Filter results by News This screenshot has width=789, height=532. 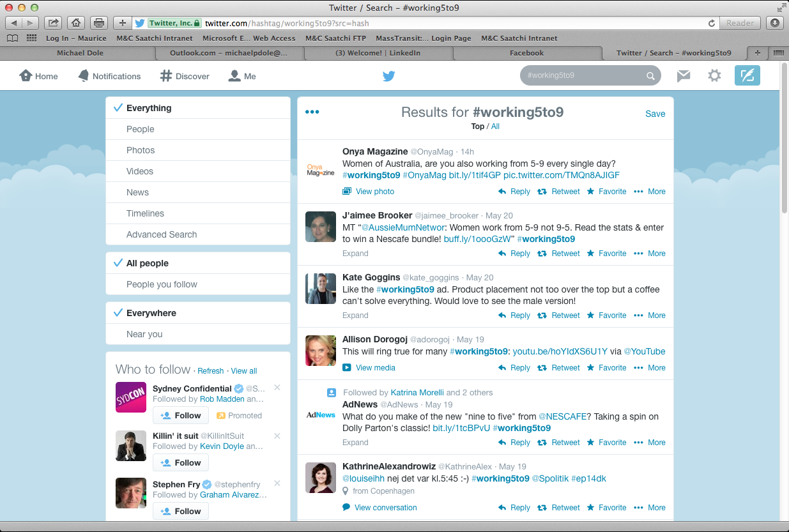[198, 192]
